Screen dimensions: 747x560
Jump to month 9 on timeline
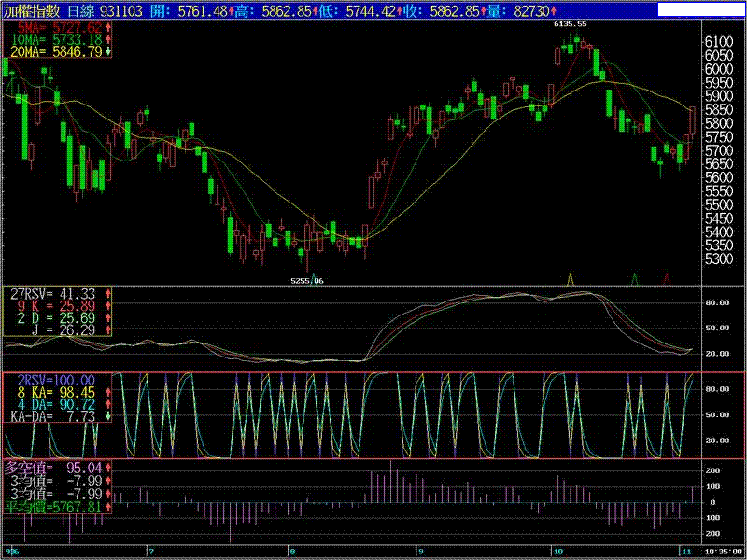coord(420,552)
